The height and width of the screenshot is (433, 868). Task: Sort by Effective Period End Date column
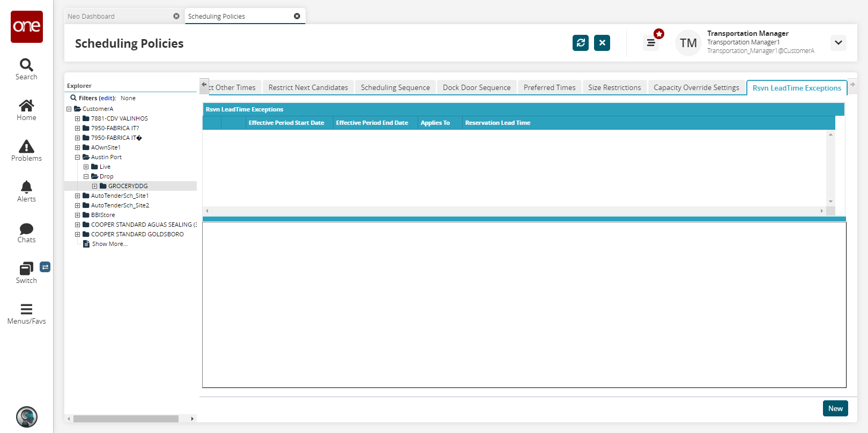pos(375,123)
